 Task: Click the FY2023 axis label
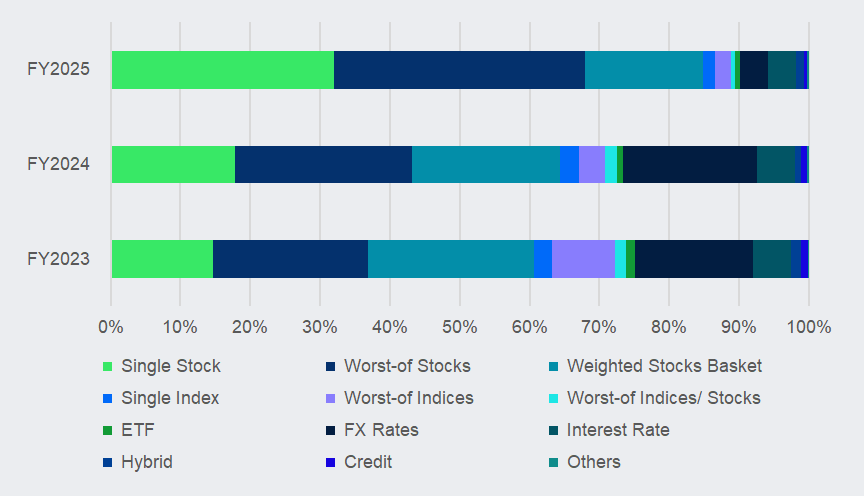pyautogui.click(x=58, y=259)
